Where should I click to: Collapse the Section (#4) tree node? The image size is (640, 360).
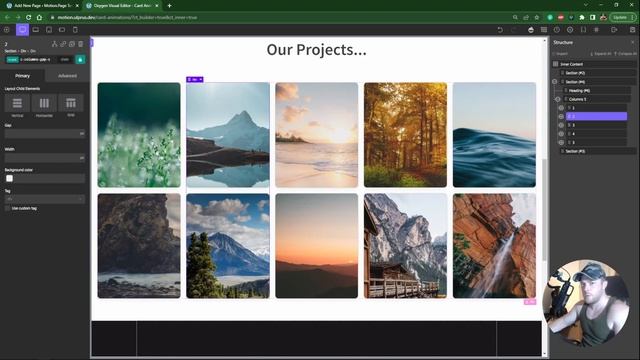(x=554, y=82)
